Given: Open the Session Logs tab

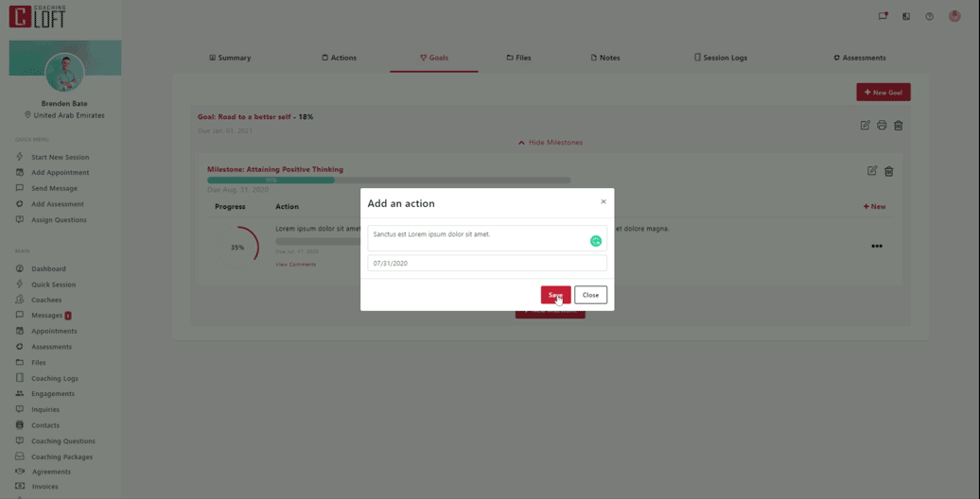Looking at the screenshot, I should coord(721,58).
